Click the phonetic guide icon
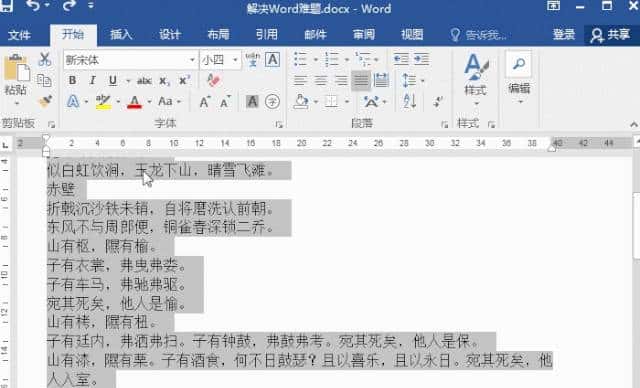Viewport: 640px width, 388px height. 253,60
